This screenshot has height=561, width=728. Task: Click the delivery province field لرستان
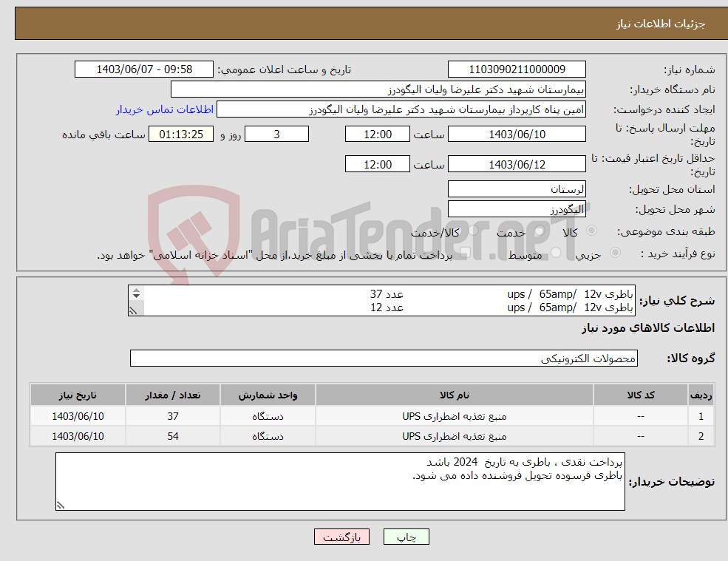(x=517, y=189)
